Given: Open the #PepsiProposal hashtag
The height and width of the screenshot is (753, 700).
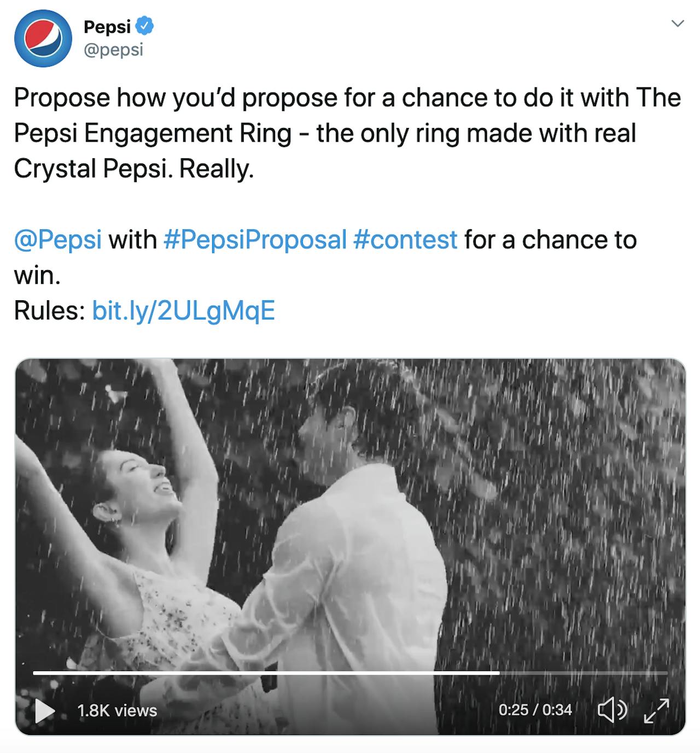Looking at the screenshot, I should [x=255, y=240].
